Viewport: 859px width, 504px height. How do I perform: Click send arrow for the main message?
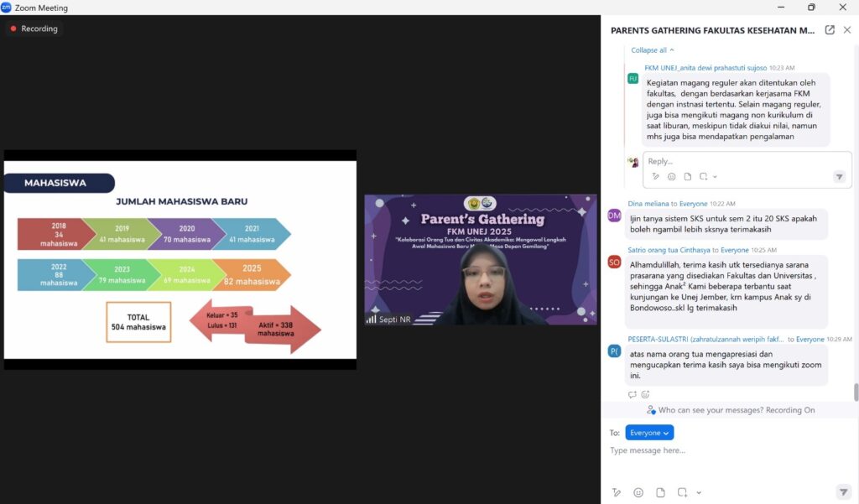(x=843, y=491)
